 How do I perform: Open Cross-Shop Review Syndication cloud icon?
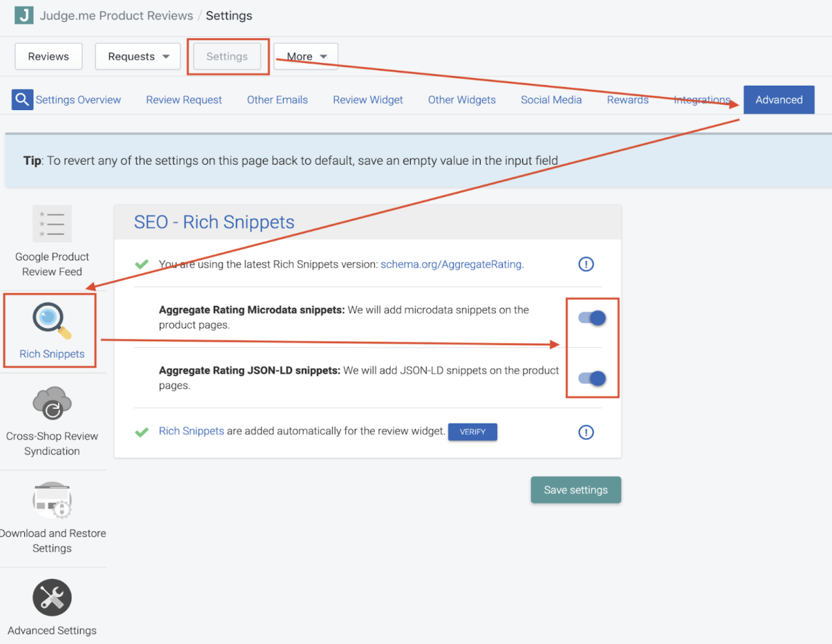[52, 404]
